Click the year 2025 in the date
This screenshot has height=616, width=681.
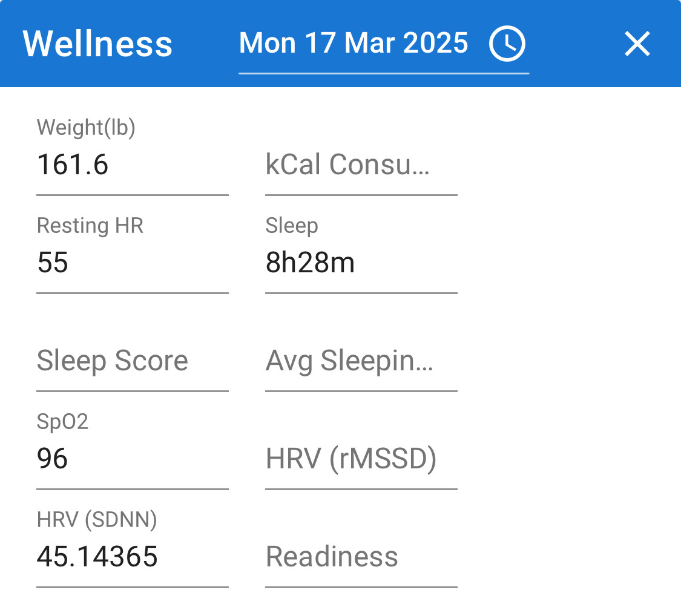[436, 43]
